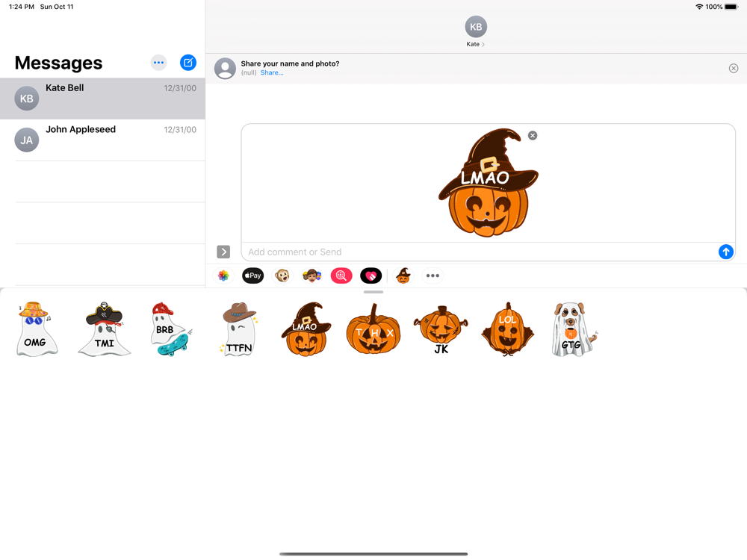Select the THX pumpkin sticker
747x560 pixels.
click(x=373, y=329)
